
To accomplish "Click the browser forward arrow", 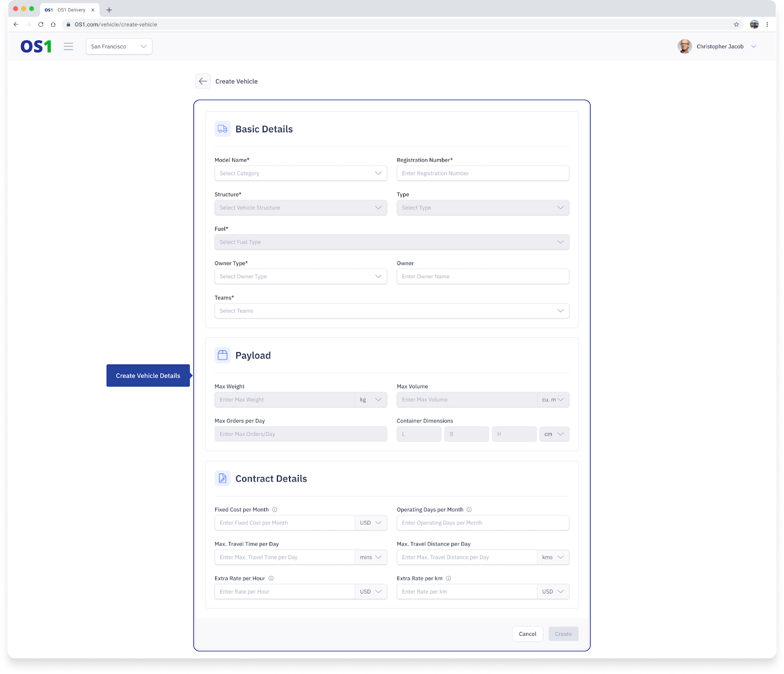I will [28, 24].
